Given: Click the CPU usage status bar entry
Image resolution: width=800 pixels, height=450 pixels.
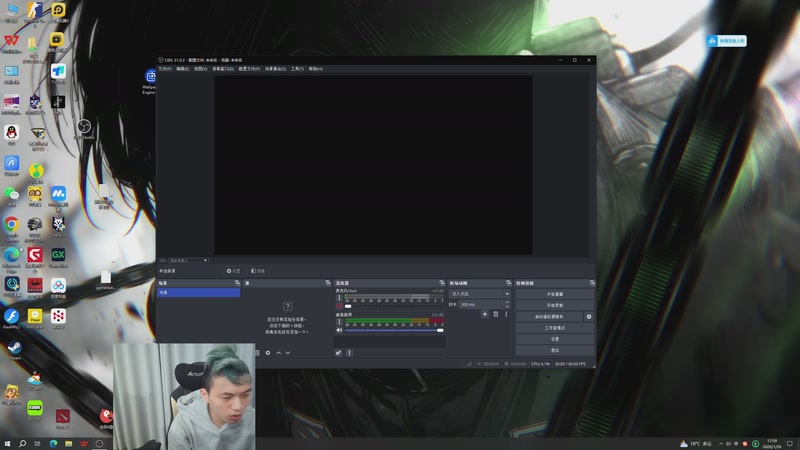Looking at the screenshot, I should click(x=540, y=364).
